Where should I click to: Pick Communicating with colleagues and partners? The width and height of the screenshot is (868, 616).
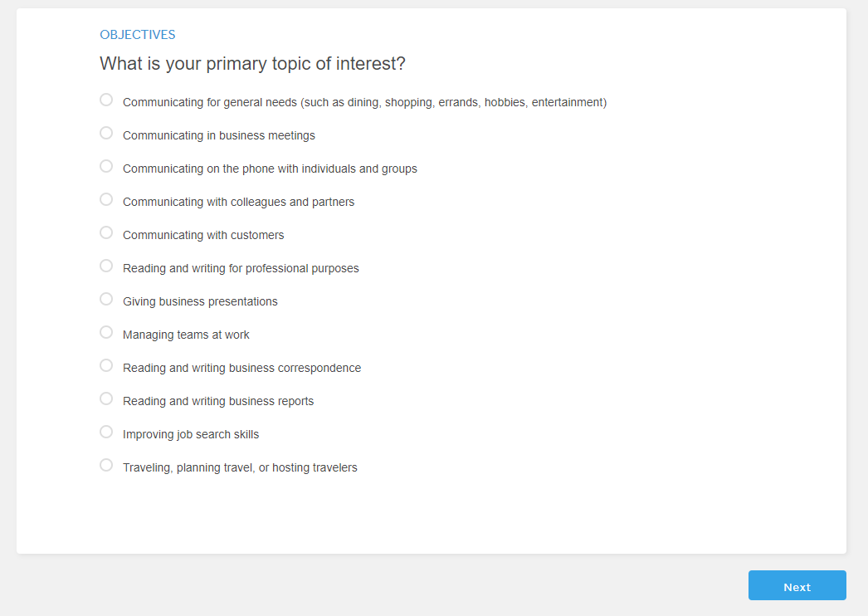pyautogui.click(x=105, y=198)
